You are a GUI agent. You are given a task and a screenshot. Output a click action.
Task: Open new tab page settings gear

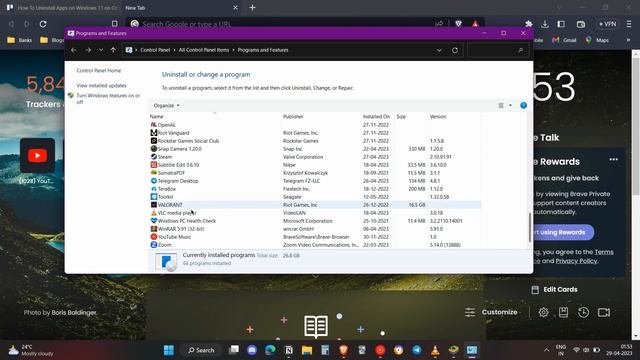[x=543, y=312]
